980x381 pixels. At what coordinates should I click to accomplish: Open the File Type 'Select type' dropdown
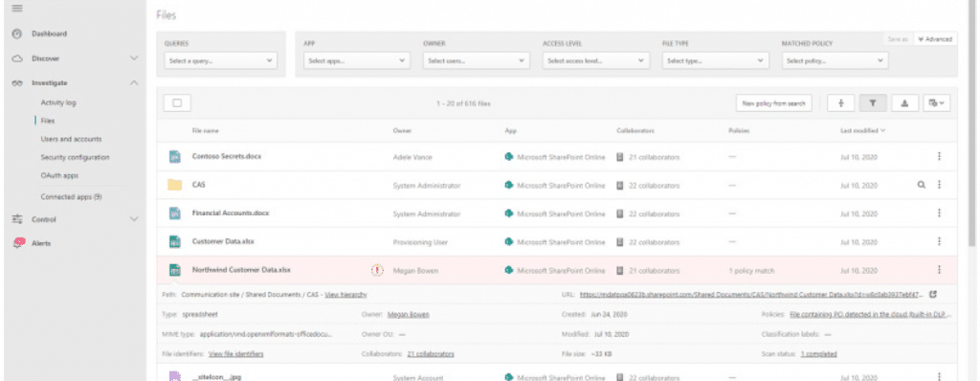[716, 60]
